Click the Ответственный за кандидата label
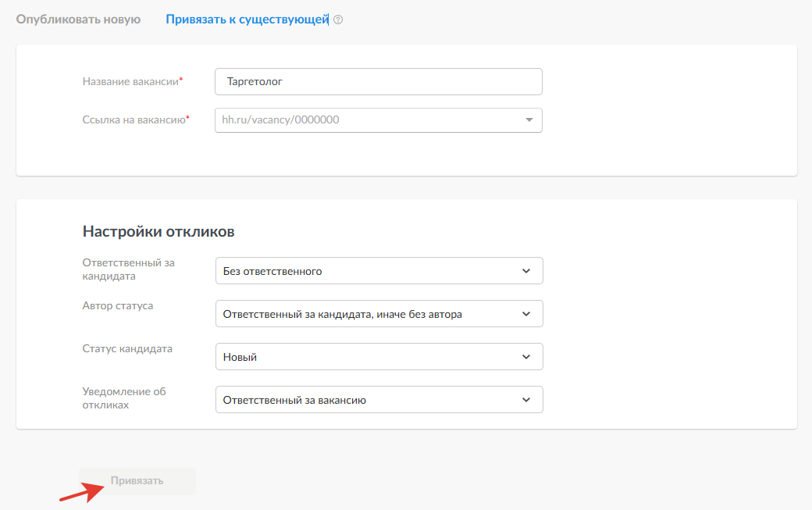 128,269
